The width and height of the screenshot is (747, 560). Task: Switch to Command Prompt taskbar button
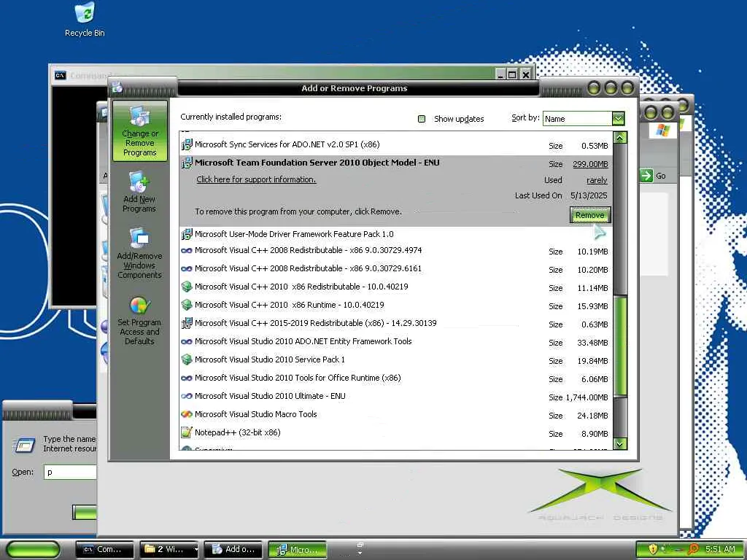(105, 550)
